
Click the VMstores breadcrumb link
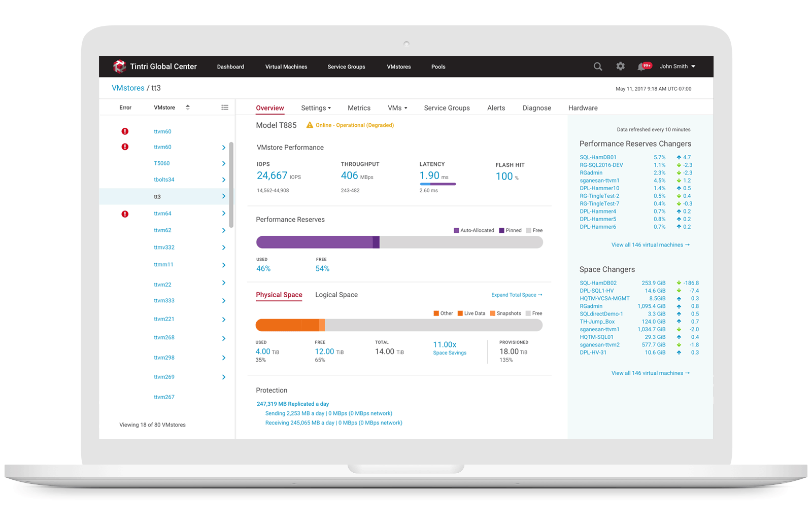point(128,88)
